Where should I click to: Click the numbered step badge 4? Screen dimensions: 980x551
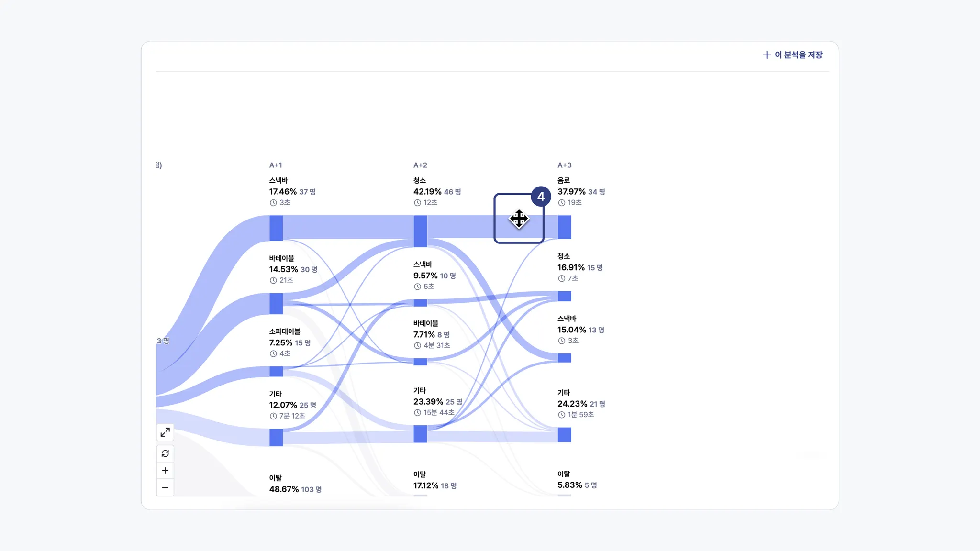[x=541, y=197]
